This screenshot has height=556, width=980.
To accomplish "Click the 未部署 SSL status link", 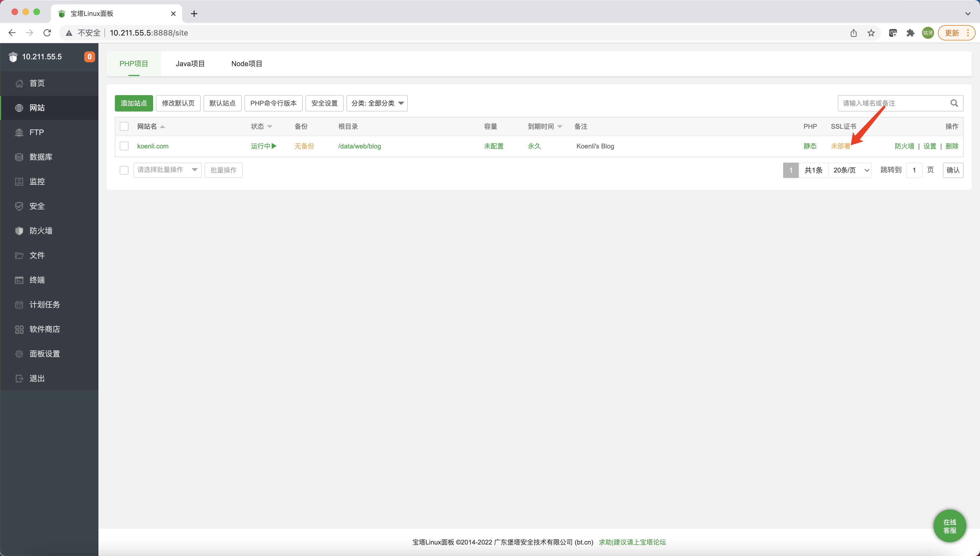I will [x=841, y=146].
